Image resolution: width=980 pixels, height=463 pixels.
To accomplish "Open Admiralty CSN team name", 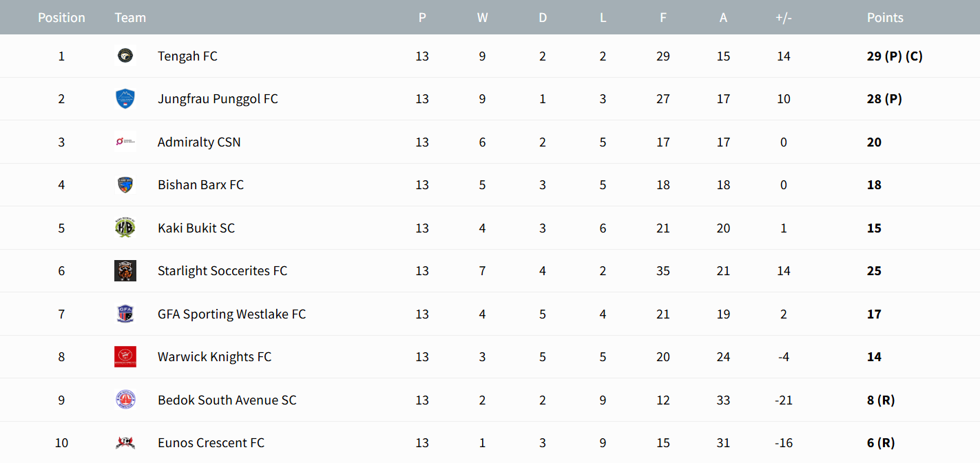I will click(199, 142).
